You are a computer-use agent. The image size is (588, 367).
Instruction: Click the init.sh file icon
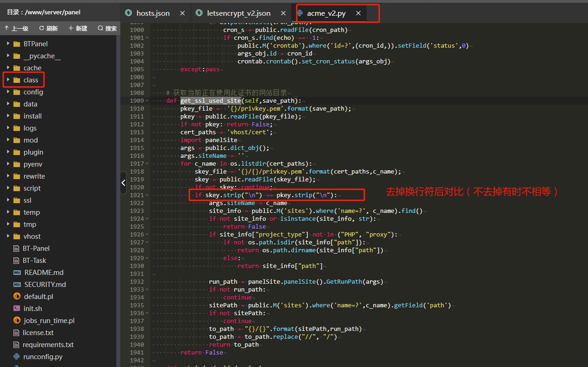(x=17, y=309)
